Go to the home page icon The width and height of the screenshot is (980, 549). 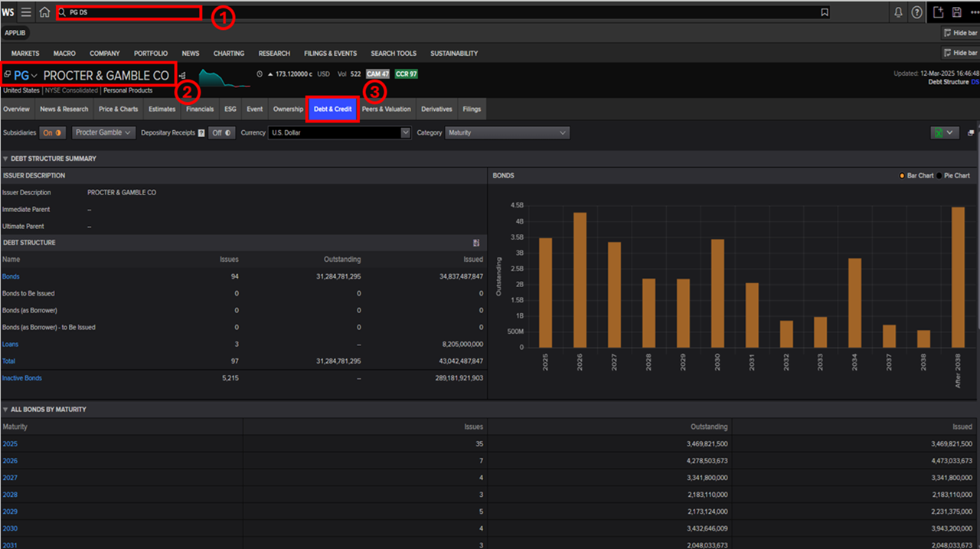(45, 12)
